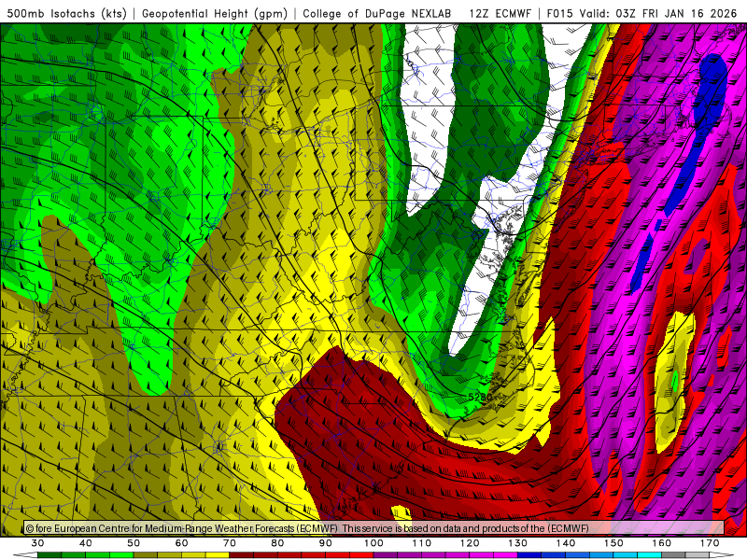Image resolution: width=747 pixels, height=560 pixels.
Task: Click the "90" value on the color scale
Action: click(x=326, y=543)
